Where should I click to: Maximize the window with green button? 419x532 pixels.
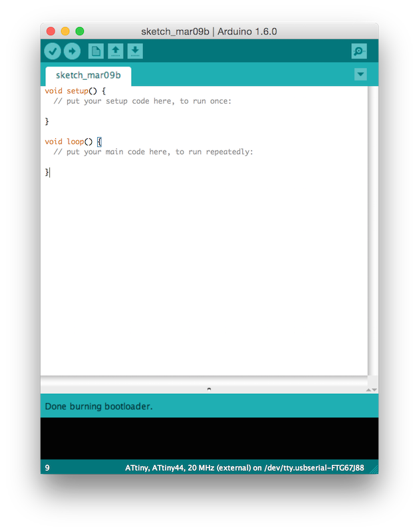[80, 31]
